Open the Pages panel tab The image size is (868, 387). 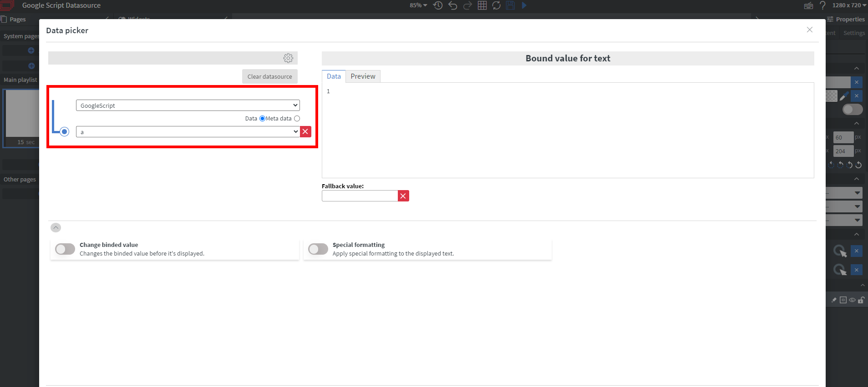click(14, 20)
